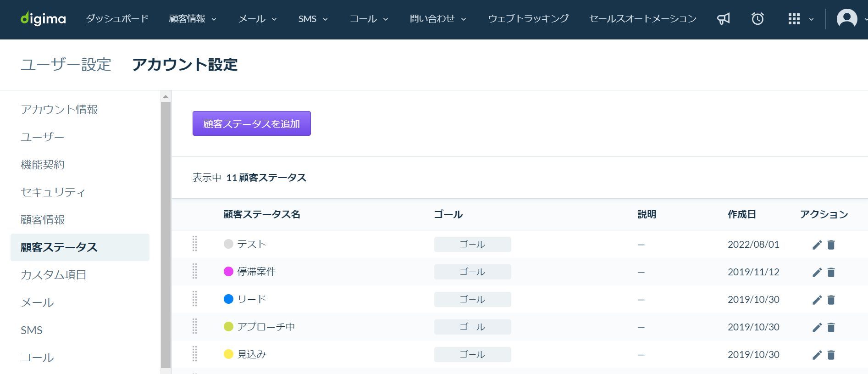Click the 説明 column header
This screenshot has height=374, width=868.
point(647,214)
